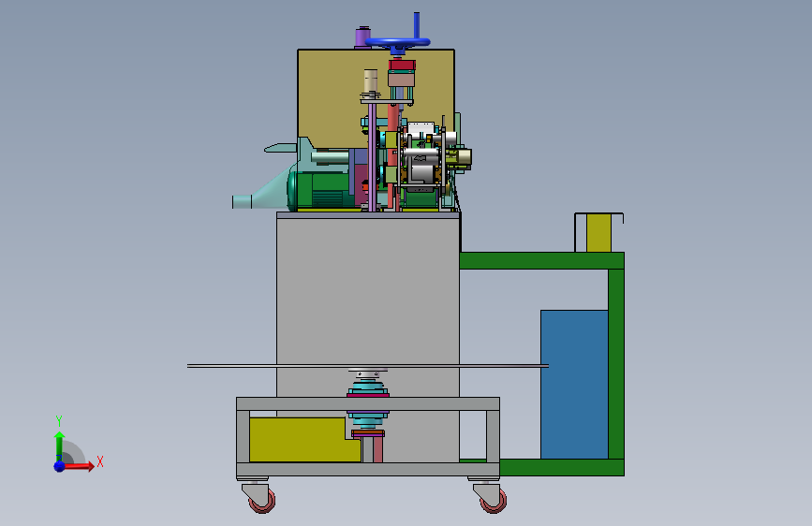Select the purple cylinder beside the handwheel

362,37
